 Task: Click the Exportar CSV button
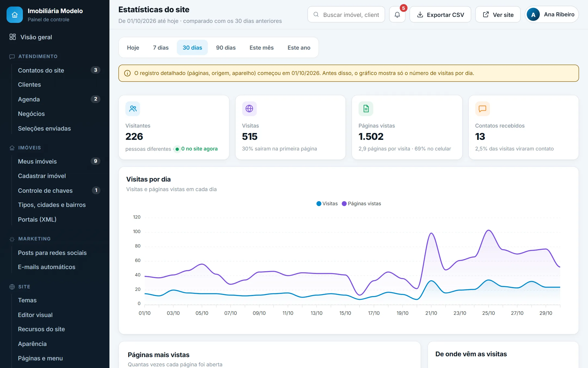click(x=440, y=14)
